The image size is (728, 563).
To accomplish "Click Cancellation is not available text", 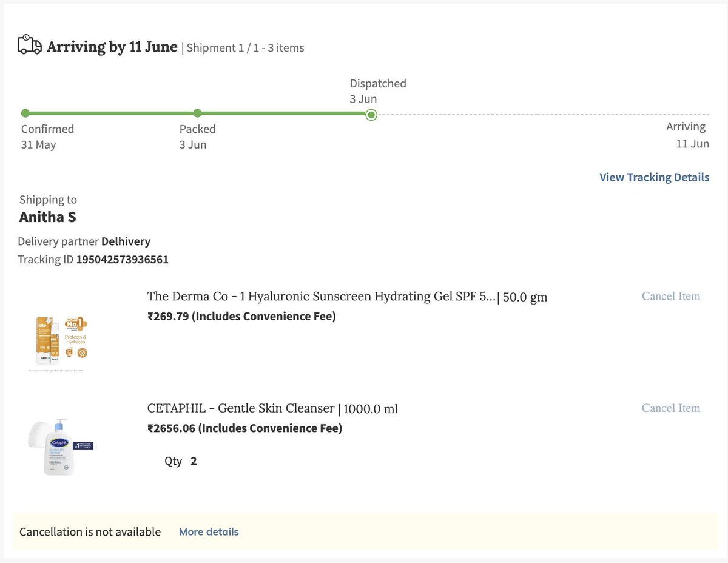I will [90, 532].
